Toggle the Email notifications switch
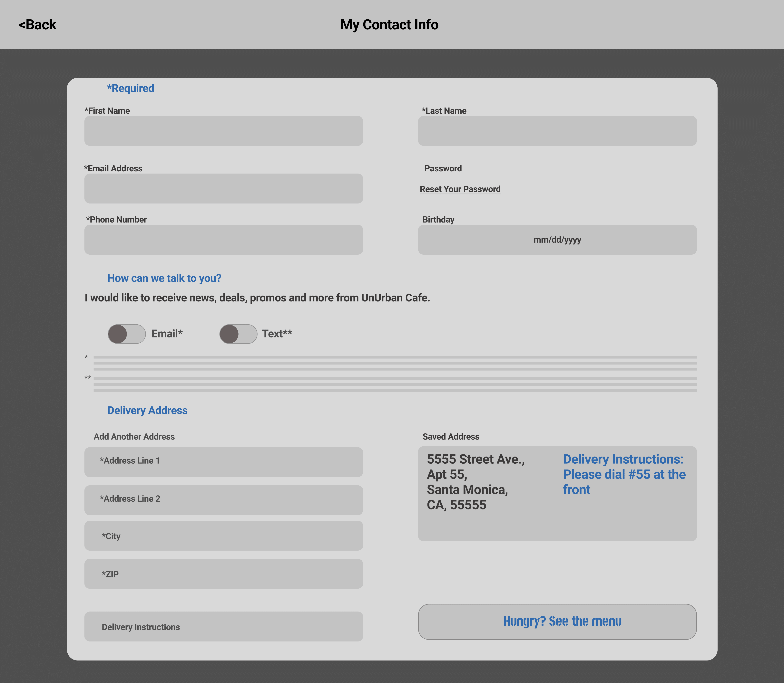The image size is (784, 683). click(x=127, y=334)
